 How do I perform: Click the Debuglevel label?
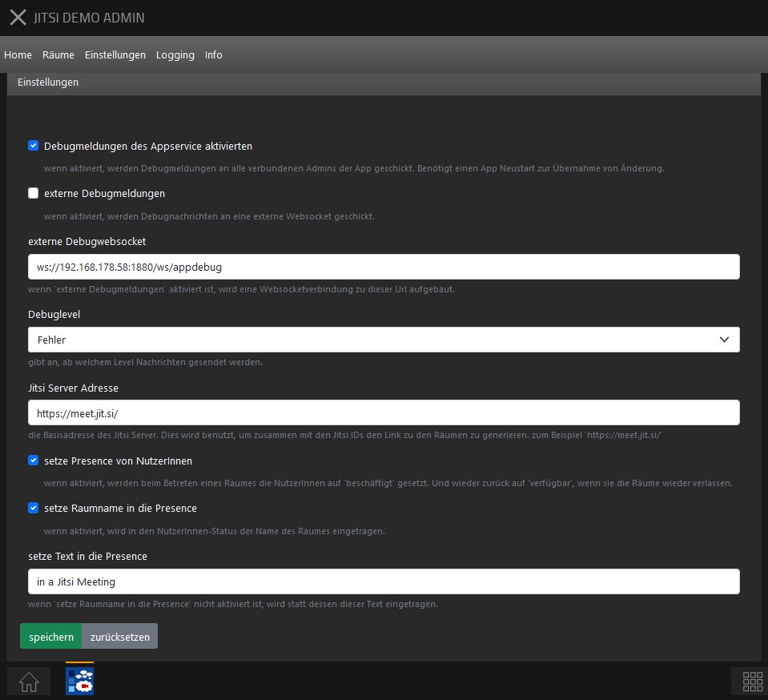pos(54,315)
